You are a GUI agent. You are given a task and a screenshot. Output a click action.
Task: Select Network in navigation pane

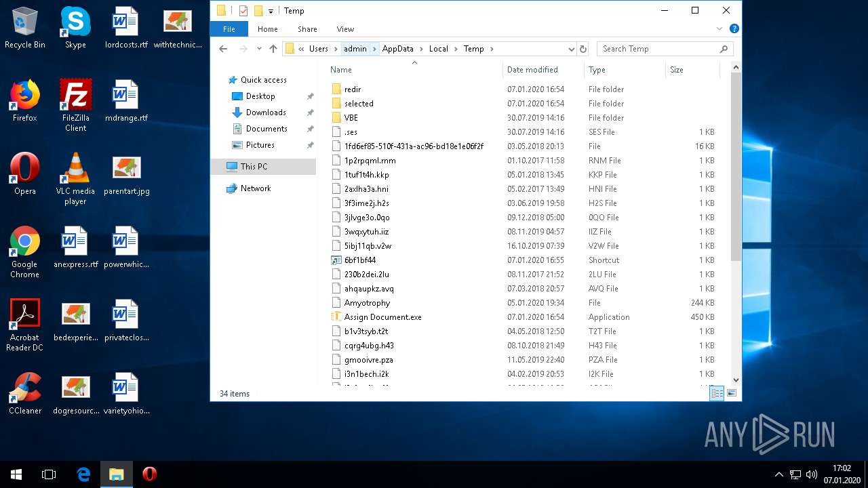[256, 188]
